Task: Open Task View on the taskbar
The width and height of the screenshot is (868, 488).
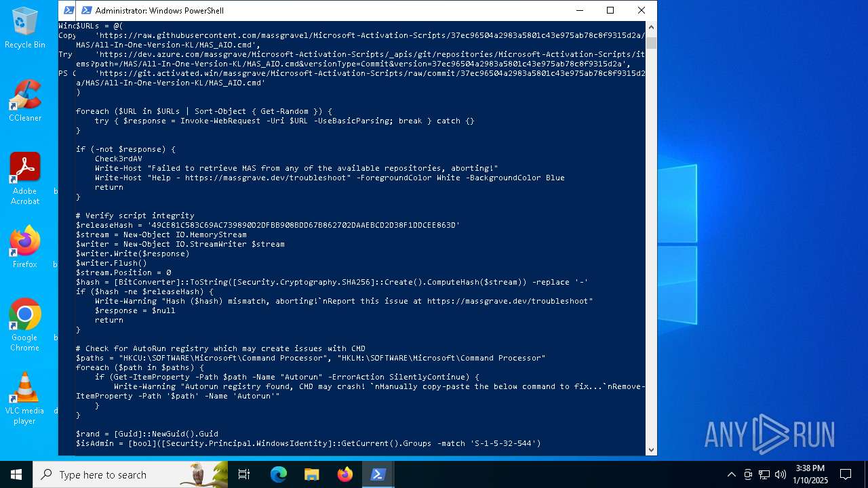Action: (244, 474)
